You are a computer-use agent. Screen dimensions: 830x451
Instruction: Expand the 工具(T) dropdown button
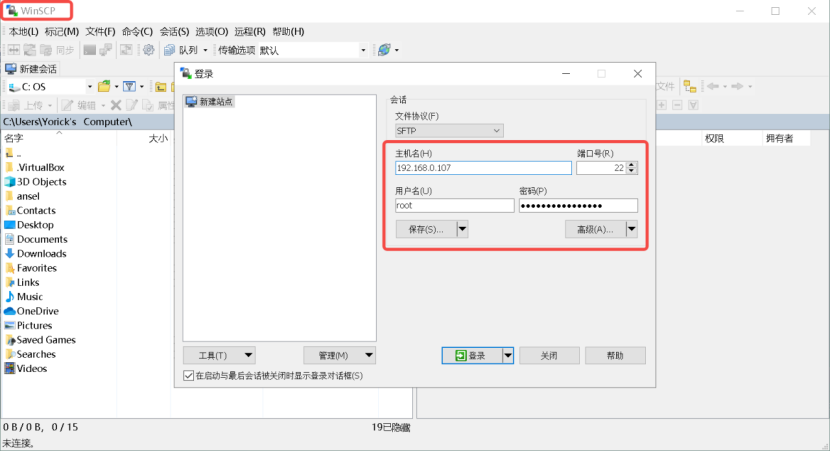point(219,356)
